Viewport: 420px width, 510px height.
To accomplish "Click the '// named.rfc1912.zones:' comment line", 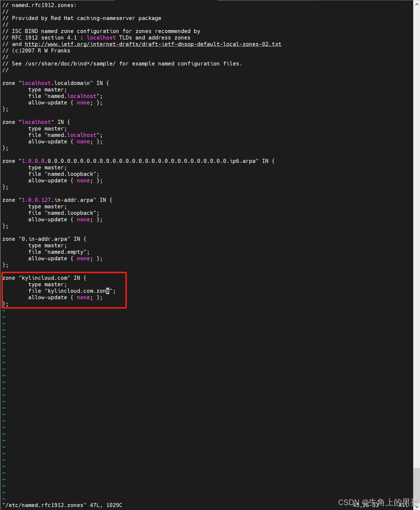I will pyautogui.click(x=40, y=5).
